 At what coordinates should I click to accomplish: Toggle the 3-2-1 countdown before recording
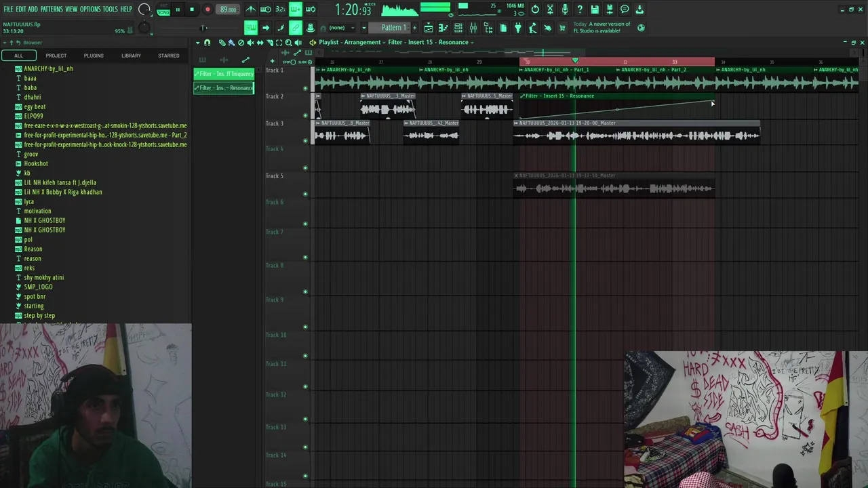(281, 9)
